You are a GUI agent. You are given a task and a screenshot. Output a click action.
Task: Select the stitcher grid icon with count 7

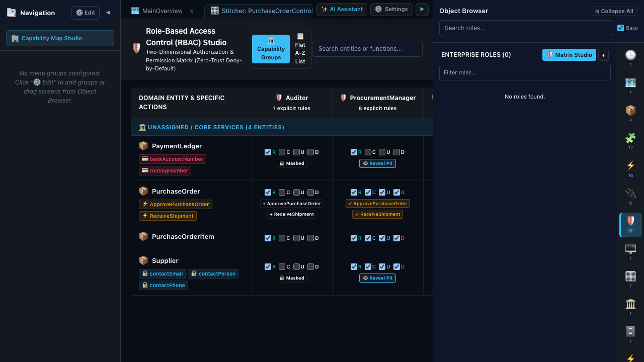click(630, 277)
